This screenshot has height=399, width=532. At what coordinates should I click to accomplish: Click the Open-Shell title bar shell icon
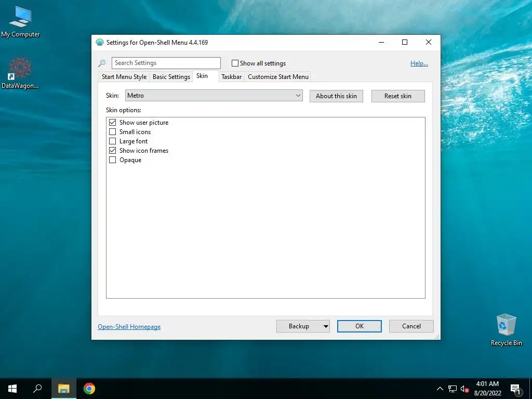coord(99,43)
